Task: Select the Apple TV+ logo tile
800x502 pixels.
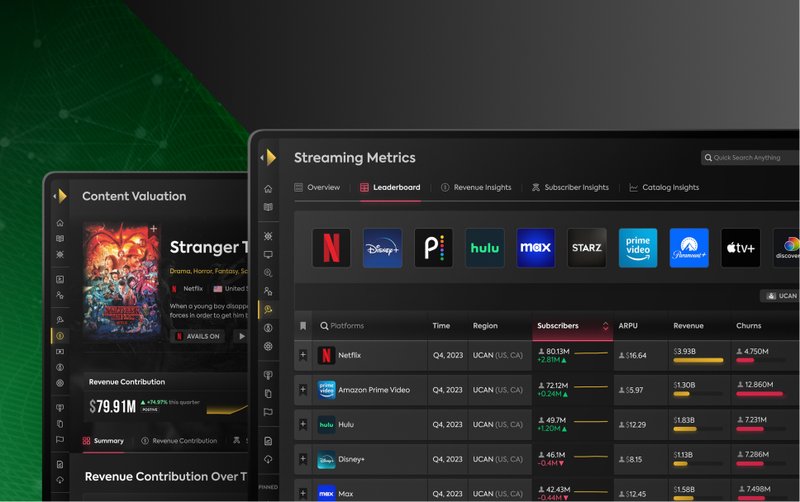Action: point(740,248)
